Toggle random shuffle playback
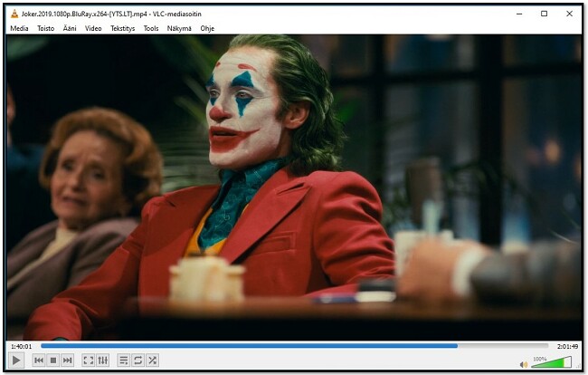Screen dimensions: 588x375 click(152, 361)
